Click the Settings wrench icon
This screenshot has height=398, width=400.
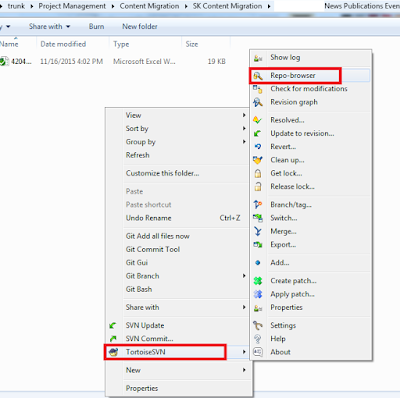(x=258, y=325)
